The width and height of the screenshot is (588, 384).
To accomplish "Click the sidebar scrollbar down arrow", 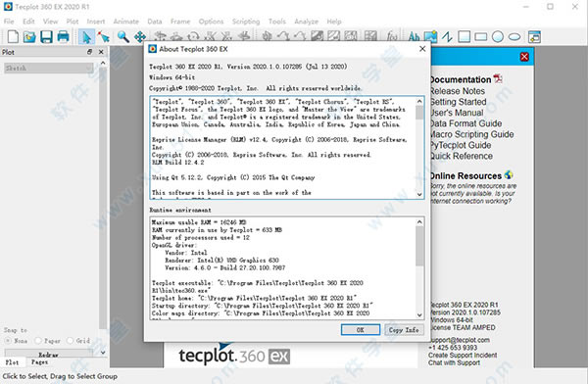I will pos(103,353).
